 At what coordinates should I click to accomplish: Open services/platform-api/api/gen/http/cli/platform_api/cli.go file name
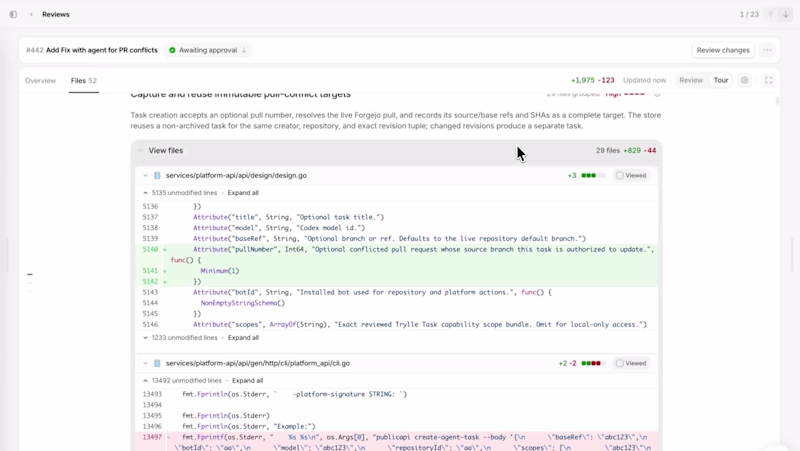pos(258,363)
